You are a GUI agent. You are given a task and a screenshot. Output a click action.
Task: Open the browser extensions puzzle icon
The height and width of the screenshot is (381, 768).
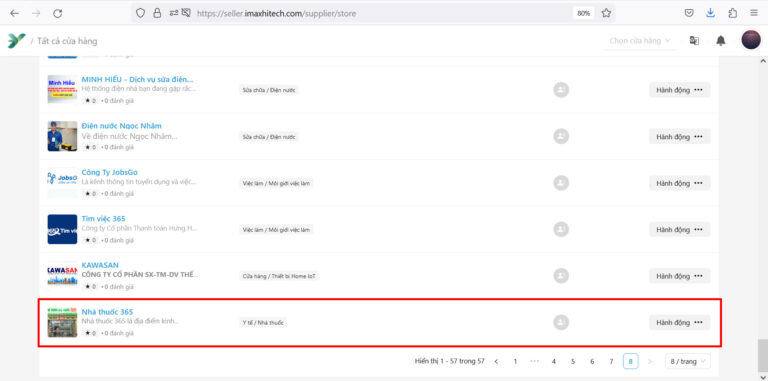(732, 13)
